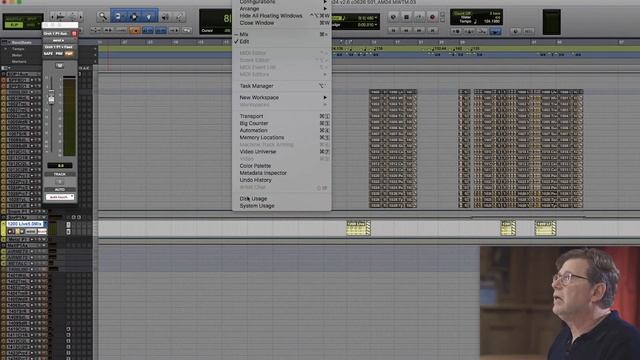Toggle first blue-lit button right of orange one
This screenshot has height=360, width=640.
147,30
